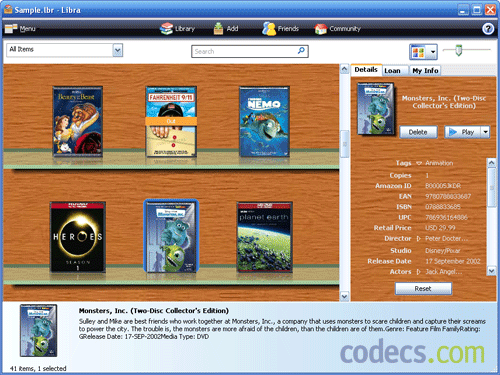
Task: Click the search magnifier icon
Action: point(301,51)
